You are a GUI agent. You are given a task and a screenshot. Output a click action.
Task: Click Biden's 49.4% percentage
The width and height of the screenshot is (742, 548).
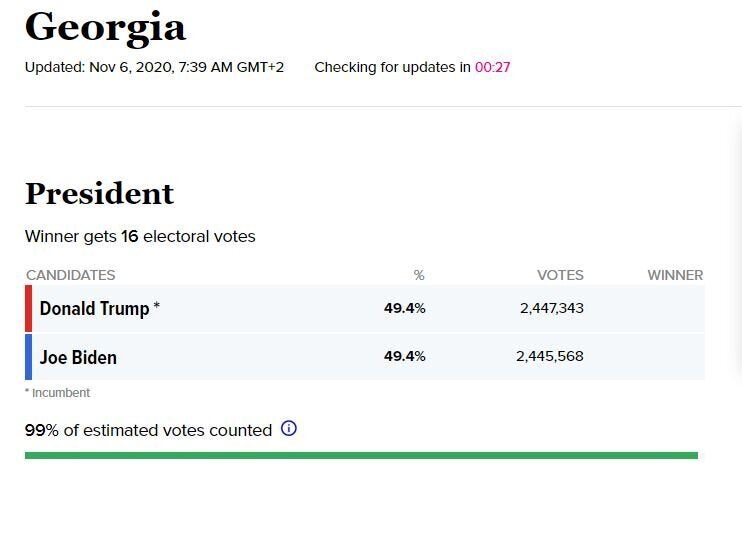[405, 356]
